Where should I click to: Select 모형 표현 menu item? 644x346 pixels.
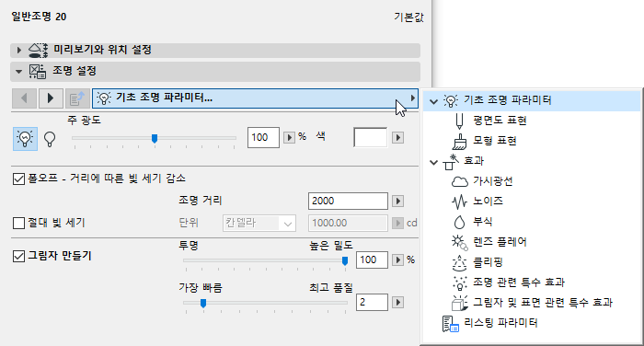[x=495, y=141]
